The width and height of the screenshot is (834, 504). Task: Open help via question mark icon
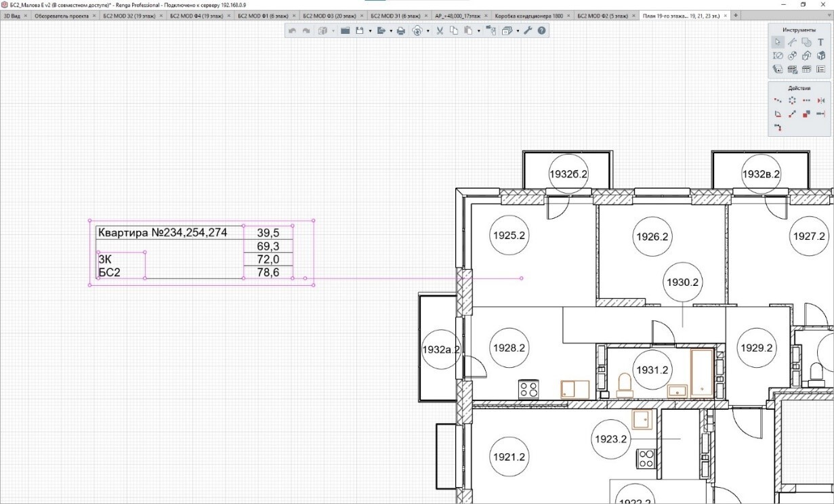pos(541,30)
